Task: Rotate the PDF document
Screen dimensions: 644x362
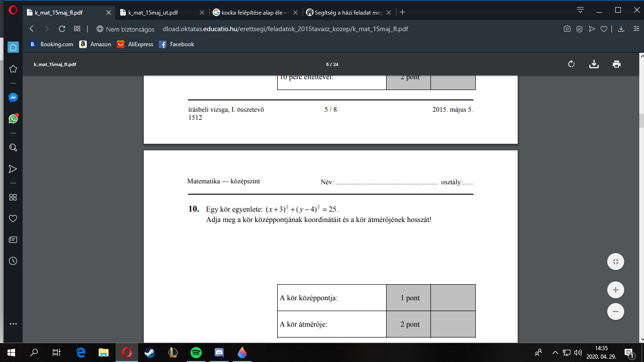Action: click(x=571, y=64)
